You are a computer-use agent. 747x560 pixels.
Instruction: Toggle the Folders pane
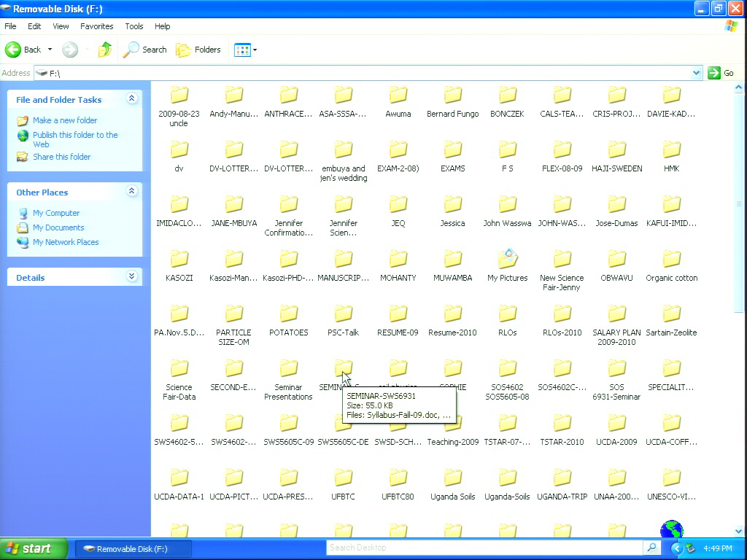(198, 50)
